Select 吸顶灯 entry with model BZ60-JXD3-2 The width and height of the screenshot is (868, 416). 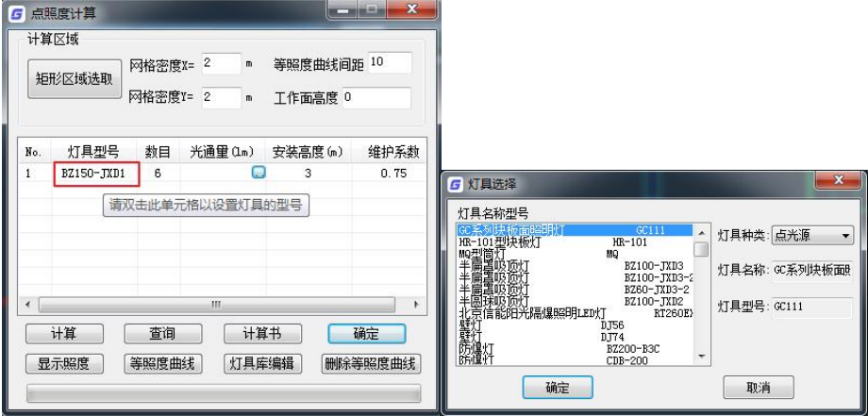point(576,290)
